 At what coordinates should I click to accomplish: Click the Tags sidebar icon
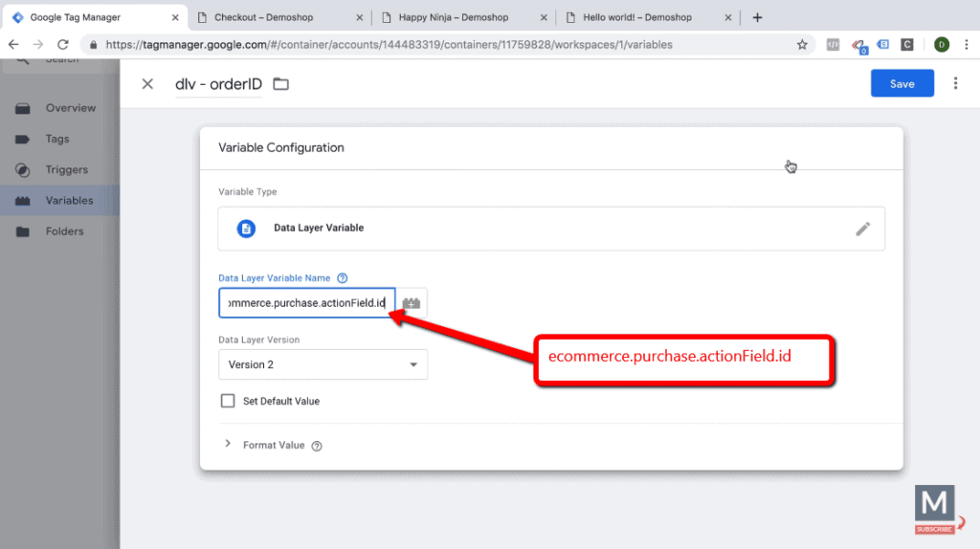(23, 139)
